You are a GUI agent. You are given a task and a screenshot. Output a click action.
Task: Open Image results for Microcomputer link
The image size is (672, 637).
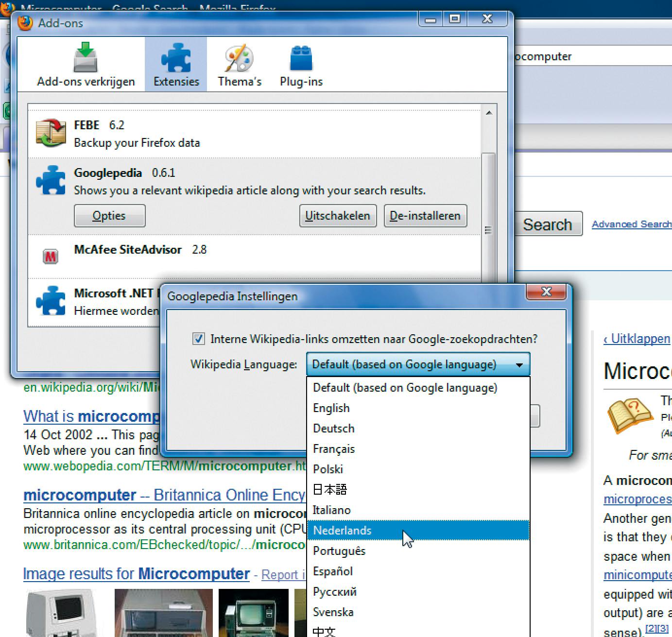[136, 574]
